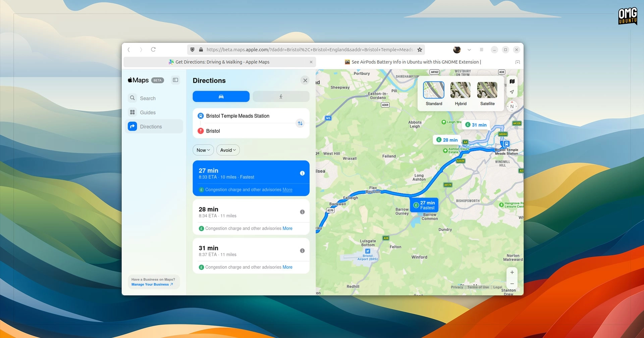Click the 28 min route label on map
Viewport: 644px width, 338px height.
[x=447, y=140]
